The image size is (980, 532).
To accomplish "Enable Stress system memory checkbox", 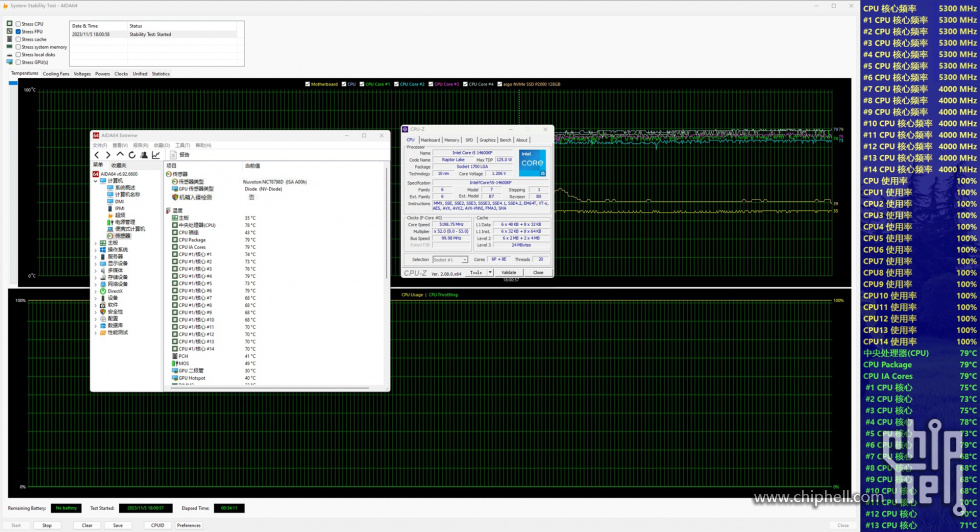I will tap(18, 47).
